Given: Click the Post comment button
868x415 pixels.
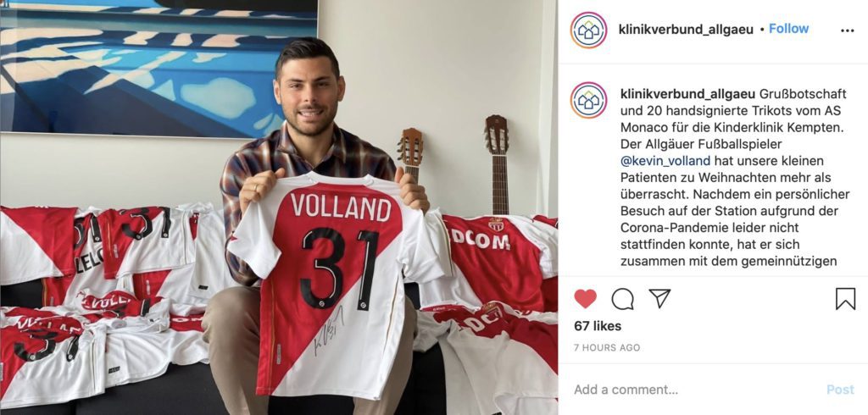Looking at the screenshot, I should pos(840,390).
